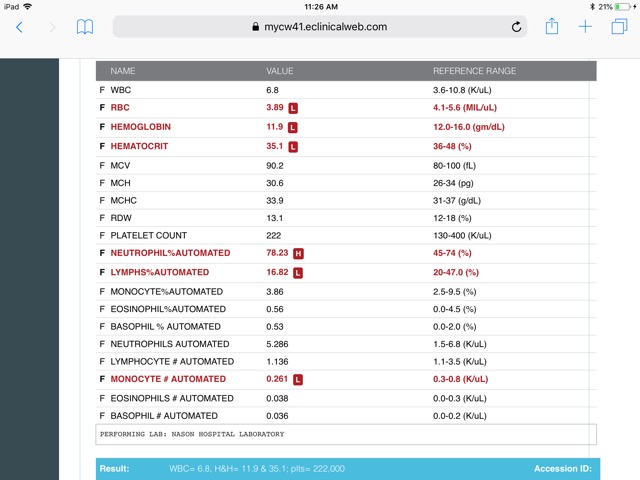Viewport: 640px width, 480px height.
Task: Tap the low flag beside Lymphs% value
Action: pyautogui.click(x=298, y=273)
